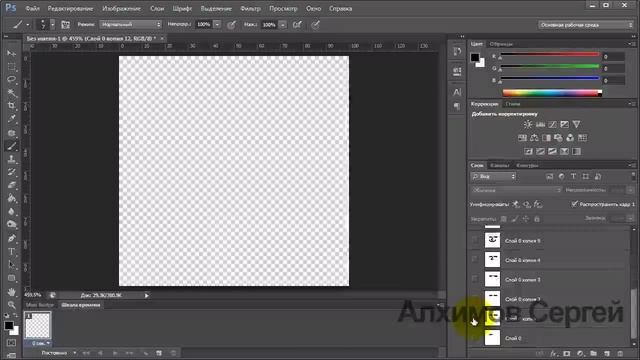Select animation frame 1 thumbnail
640x360 pixels.
point(38,325)
